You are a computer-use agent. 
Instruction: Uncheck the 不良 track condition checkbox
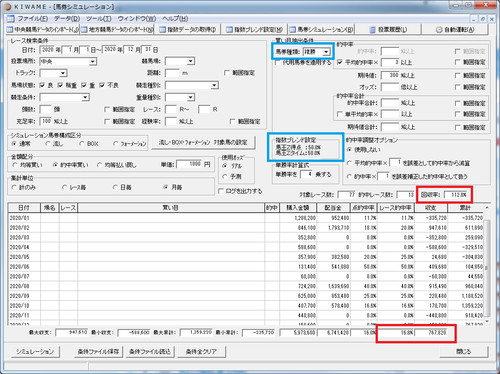coord(102,85)
